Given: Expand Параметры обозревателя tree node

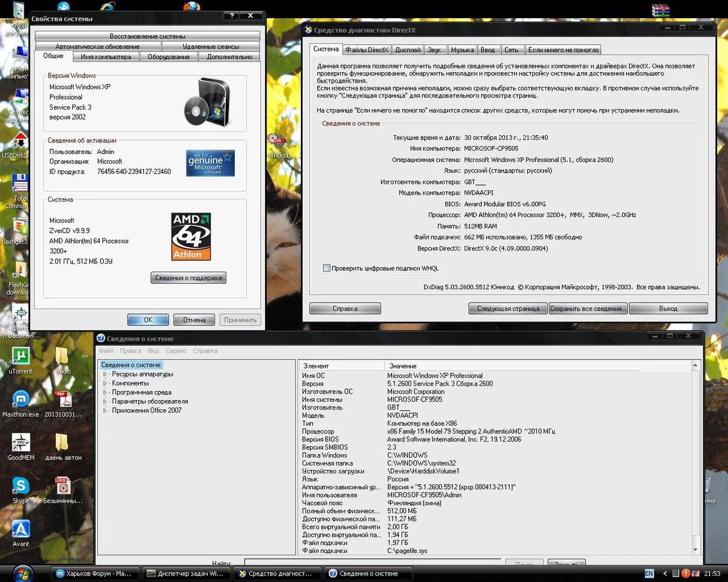Looking at the screenshot, I should 105,401.
